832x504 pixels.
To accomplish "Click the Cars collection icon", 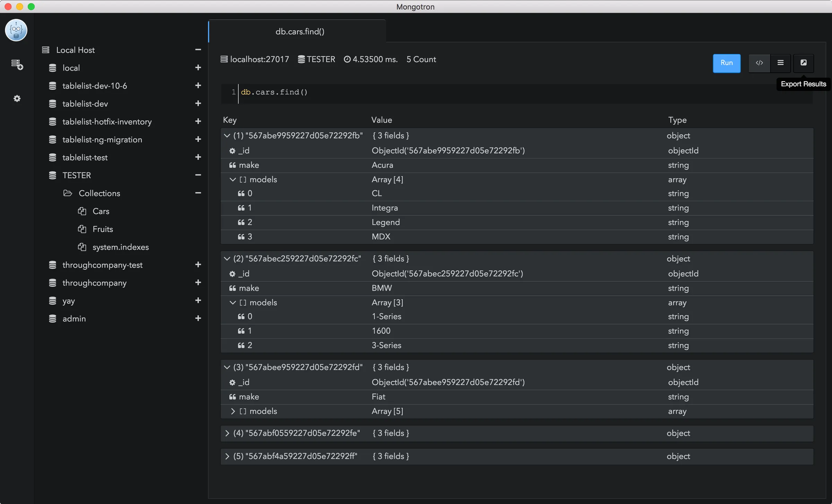I will click(x=82, y=211).
